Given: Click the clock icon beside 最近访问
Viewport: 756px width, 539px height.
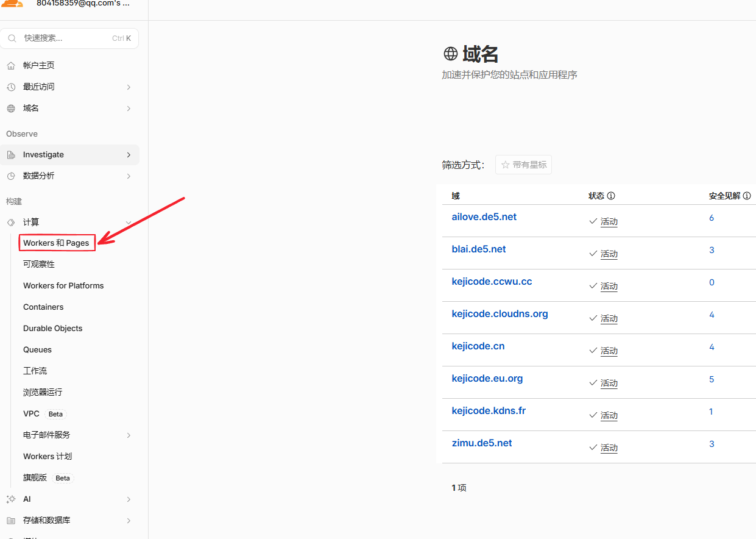Looking at the screenshot, I should coord(11,87).
